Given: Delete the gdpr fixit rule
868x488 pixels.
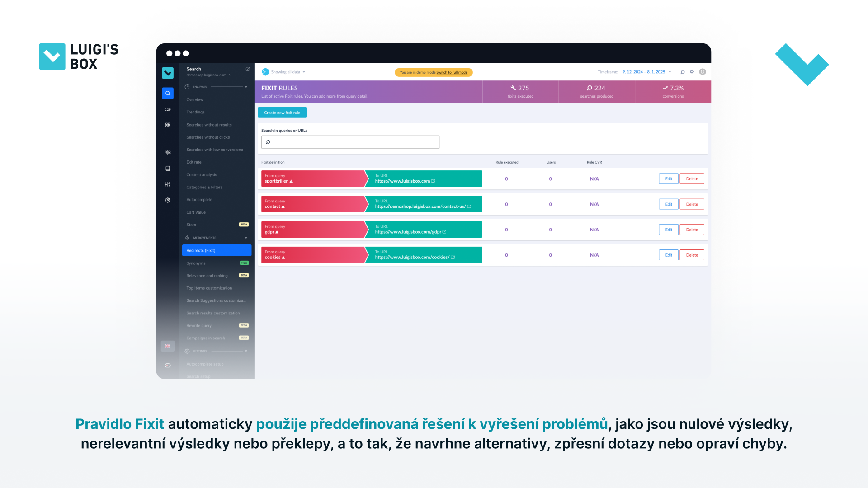Looking at the screenshot, I should point(692,230).
